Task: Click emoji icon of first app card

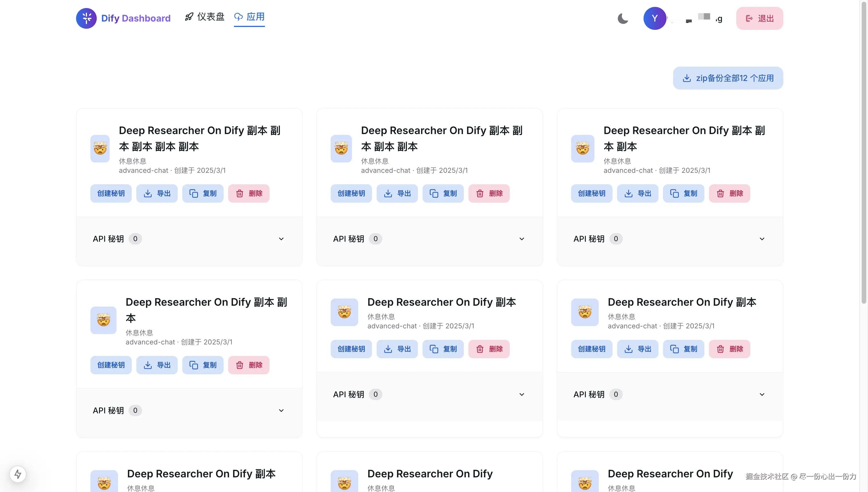Action: click(100, 149)
